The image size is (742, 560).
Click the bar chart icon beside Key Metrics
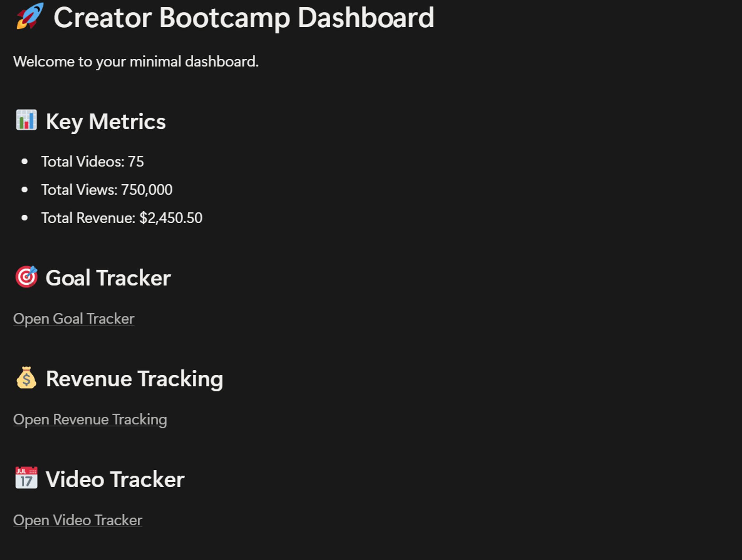(x=26, y=120)
